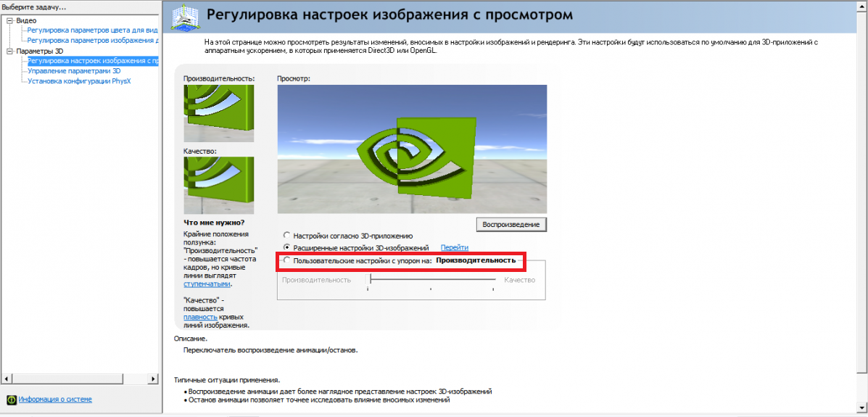
Task: Open Регулировка параметров цвета для видео
Action: [x=92, y=30]
